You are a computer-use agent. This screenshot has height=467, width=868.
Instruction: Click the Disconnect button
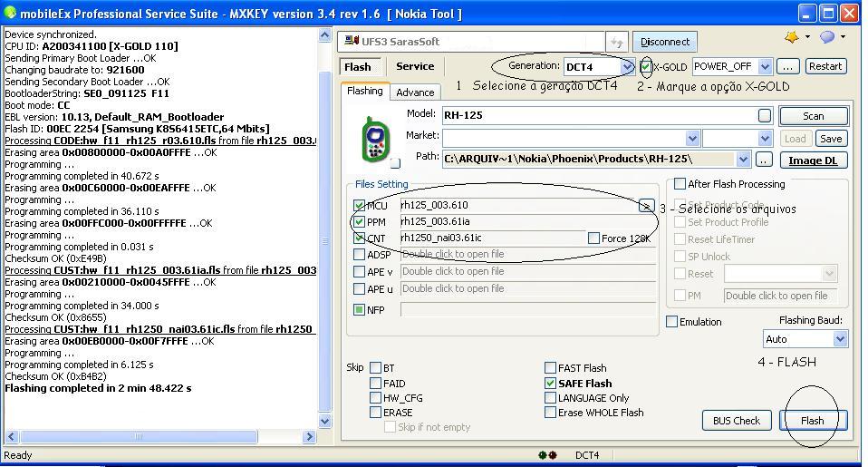tap(665, 42)
